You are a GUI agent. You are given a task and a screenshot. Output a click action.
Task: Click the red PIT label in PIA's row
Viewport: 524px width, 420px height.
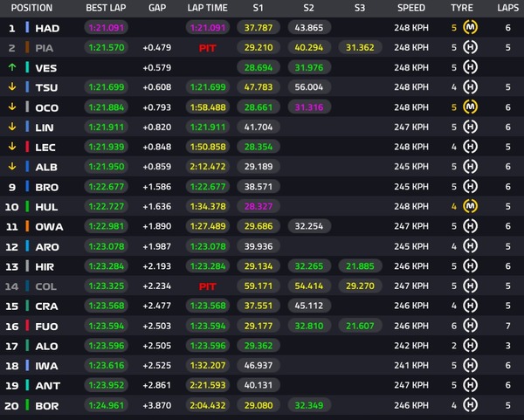coord(207,48)
